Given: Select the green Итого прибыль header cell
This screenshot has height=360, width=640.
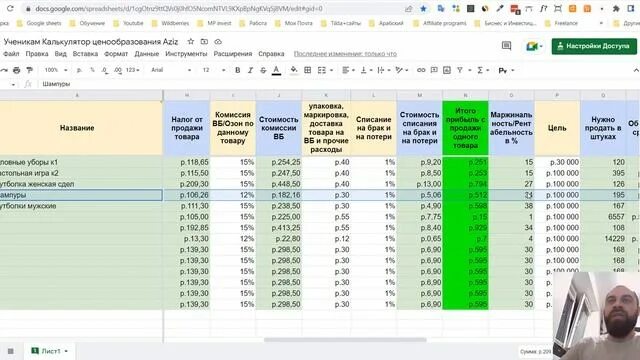Looking at the screenshot, I should click(x=465, y=128).
